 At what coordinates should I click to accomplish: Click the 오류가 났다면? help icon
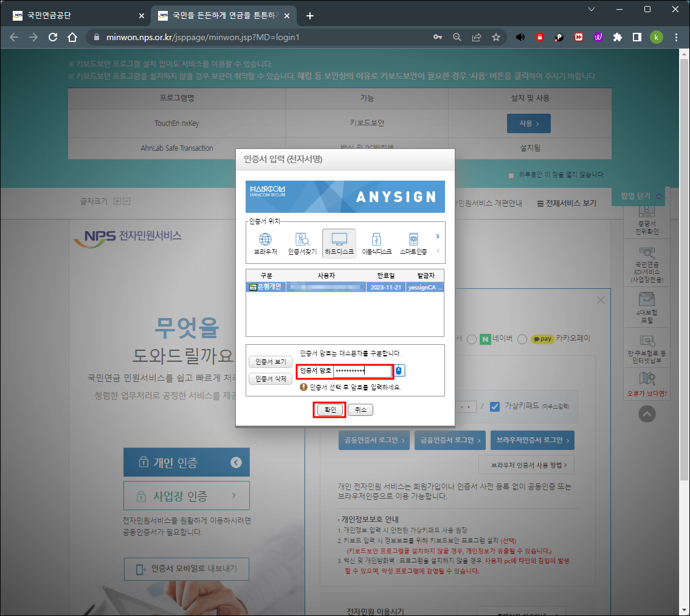pos(647,384)
